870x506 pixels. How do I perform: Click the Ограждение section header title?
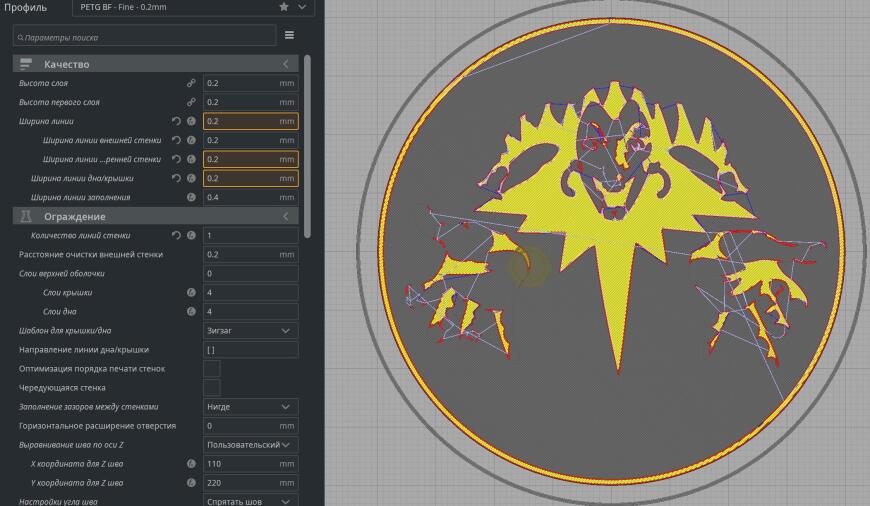tap(74, 216)
